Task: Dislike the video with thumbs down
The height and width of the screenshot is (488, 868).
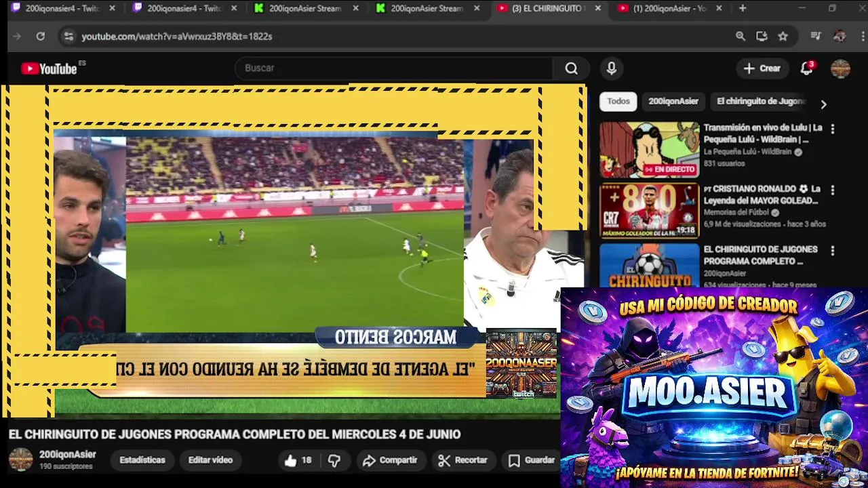Action: 334,461
